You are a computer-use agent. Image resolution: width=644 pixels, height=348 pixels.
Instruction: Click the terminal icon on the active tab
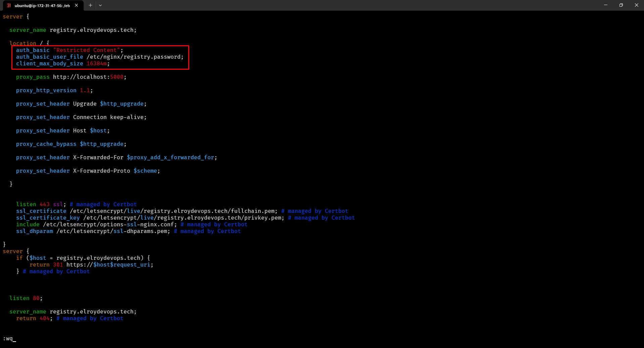[9, 5]
